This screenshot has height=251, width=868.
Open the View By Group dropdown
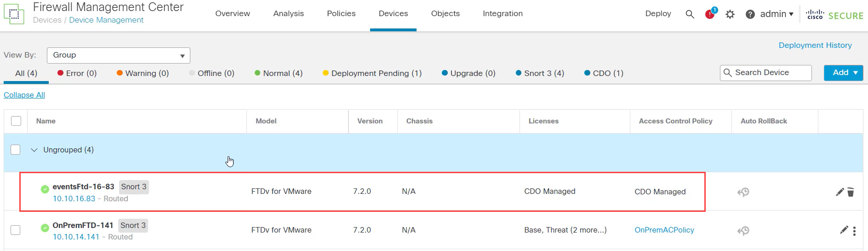pos(119,55)
